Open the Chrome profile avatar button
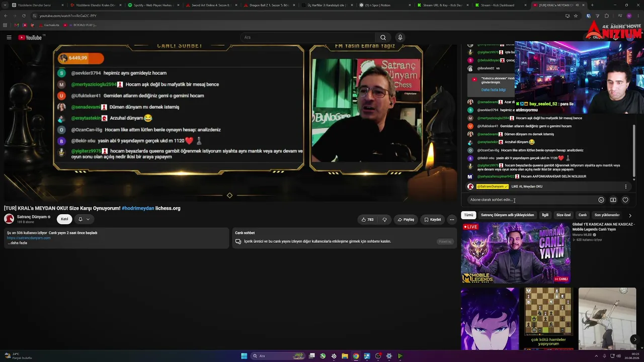This screenshot has width=644, height=362. point(629,16)
